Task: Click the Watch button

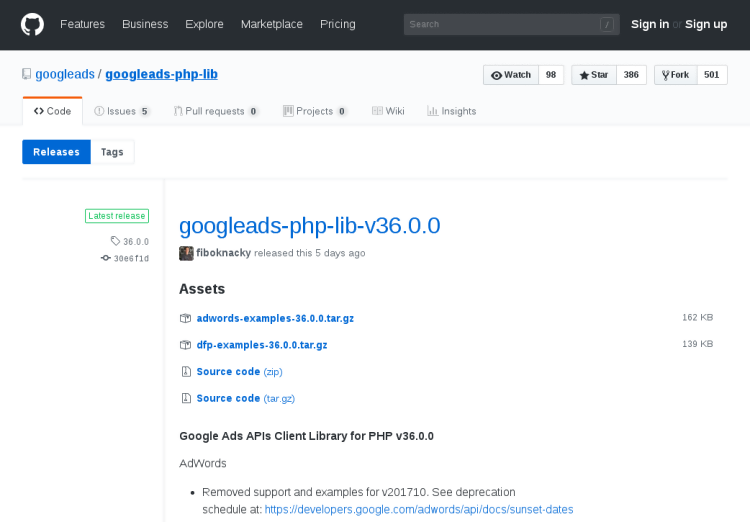Action: [511, 75]
